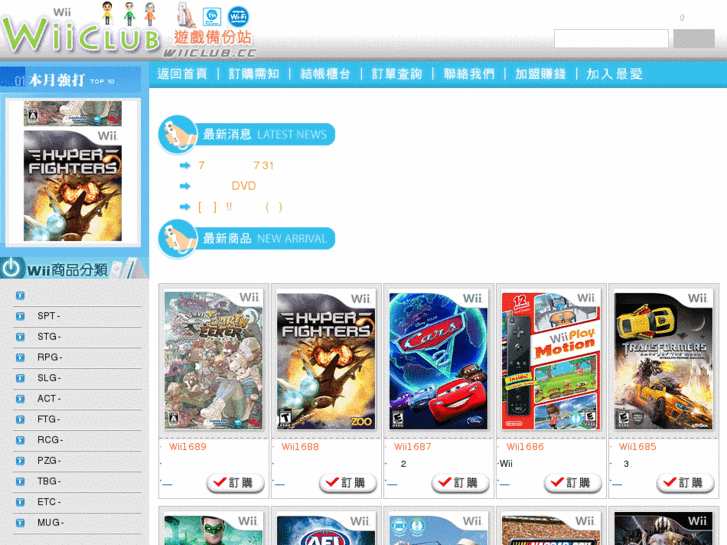This screenshot has height=545, width=727.
Task: Open 結帳櫃台 in the navigation bar
Action: tap(325, 74)
